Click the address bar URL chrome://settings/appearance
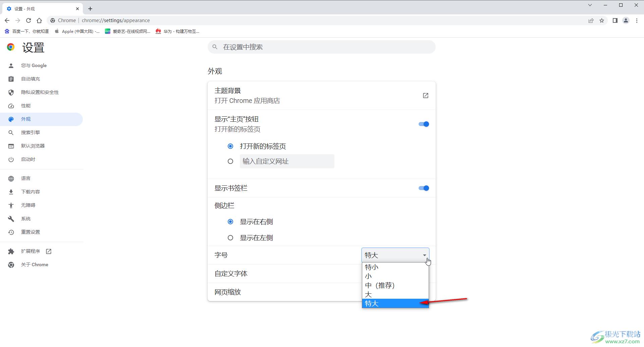The width and height of the screenshot is (644, 347). pyautogui.click(x=116, y=20)
